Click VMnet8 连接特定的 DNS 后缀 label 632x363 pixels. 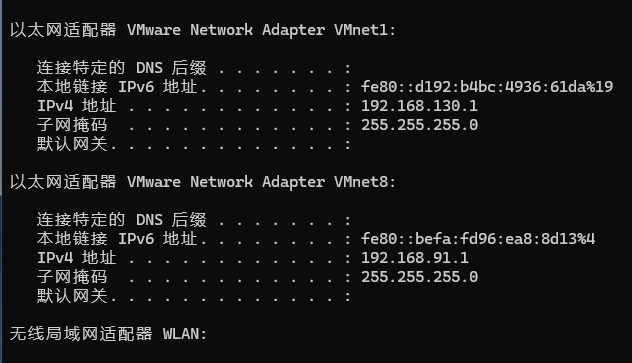tap(121, 220)
